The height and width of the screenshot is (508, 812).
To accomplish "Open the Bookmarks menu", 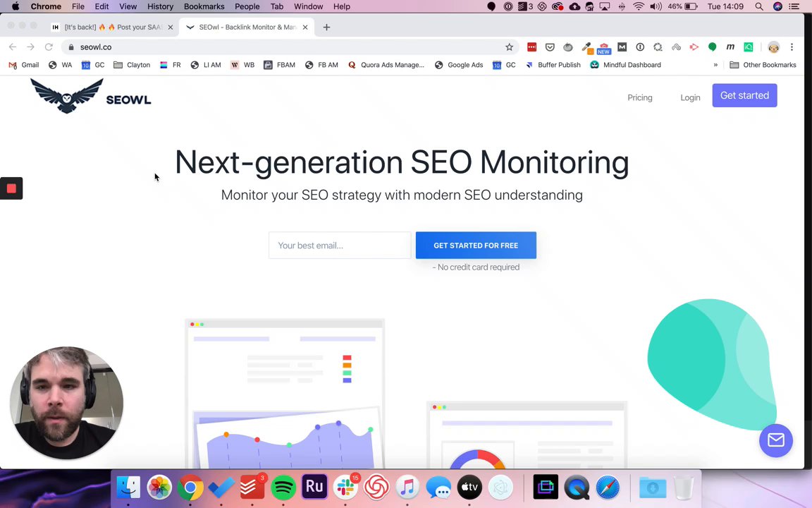I will tap(204, 7).
